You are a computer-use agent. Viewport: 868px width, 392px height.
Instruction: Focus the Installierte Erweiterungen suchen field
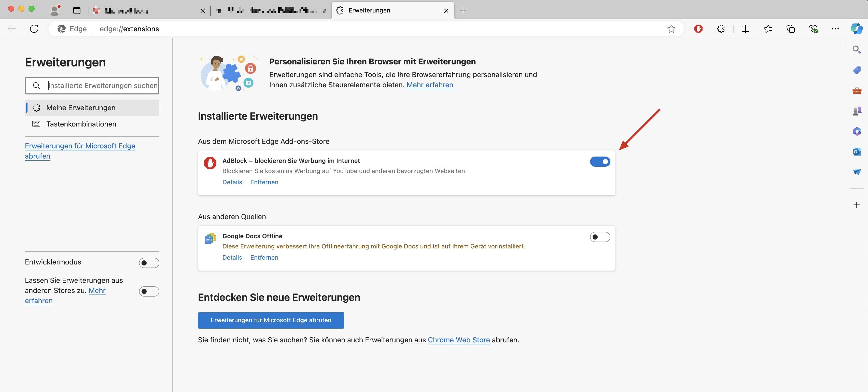point(102,86)
